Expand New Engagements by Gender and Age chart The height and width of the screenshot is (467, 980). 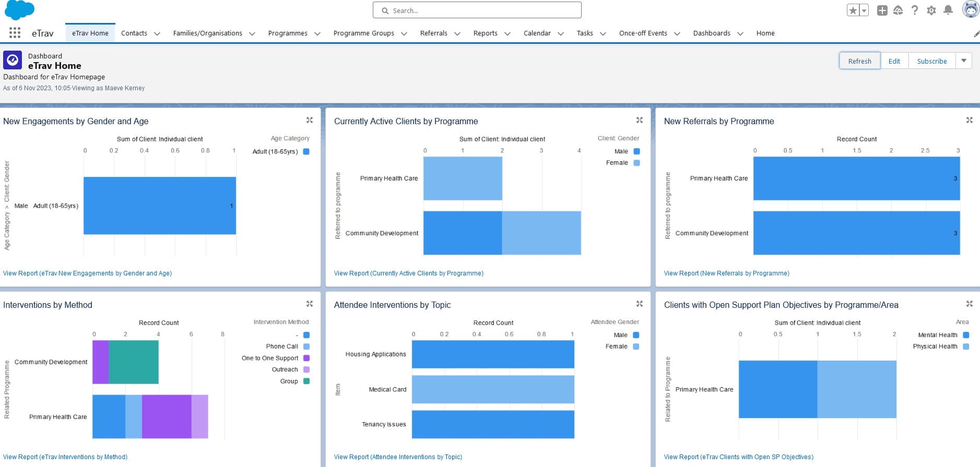click(x=310, y=120)
